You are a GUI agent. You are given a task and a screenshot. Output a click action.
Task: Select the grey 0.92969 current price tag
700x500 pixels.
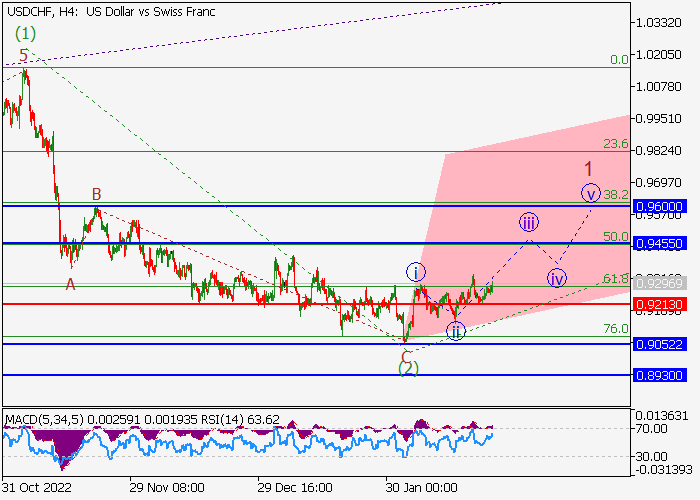coord(659,283)
